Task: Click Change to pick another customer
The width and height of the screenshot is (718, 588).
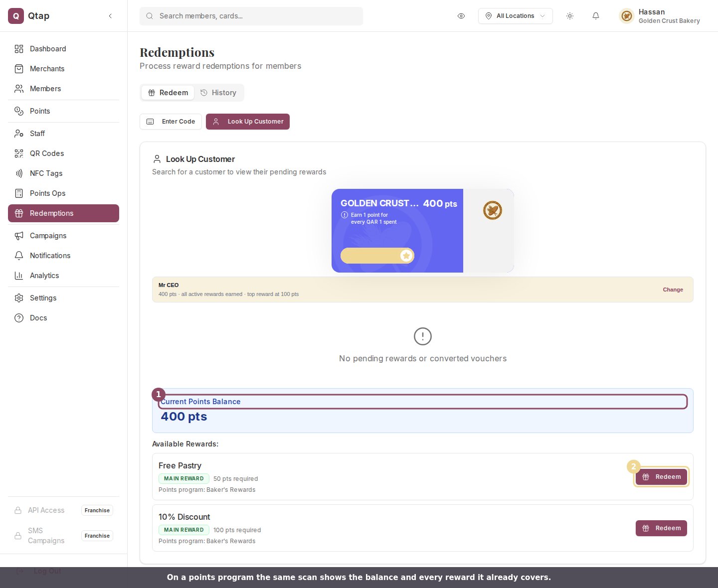Action: 673,290
